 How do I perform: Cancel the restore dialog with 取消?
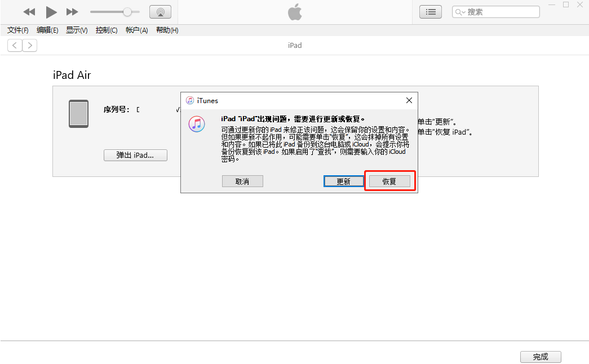(242, 181)
